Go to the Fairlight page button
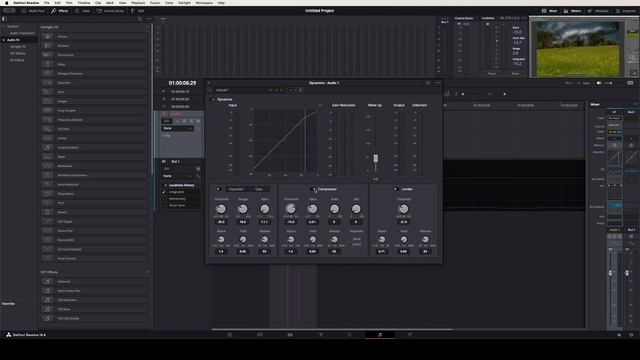The height and width of the screenshot is (360, 640). (380, 334)
